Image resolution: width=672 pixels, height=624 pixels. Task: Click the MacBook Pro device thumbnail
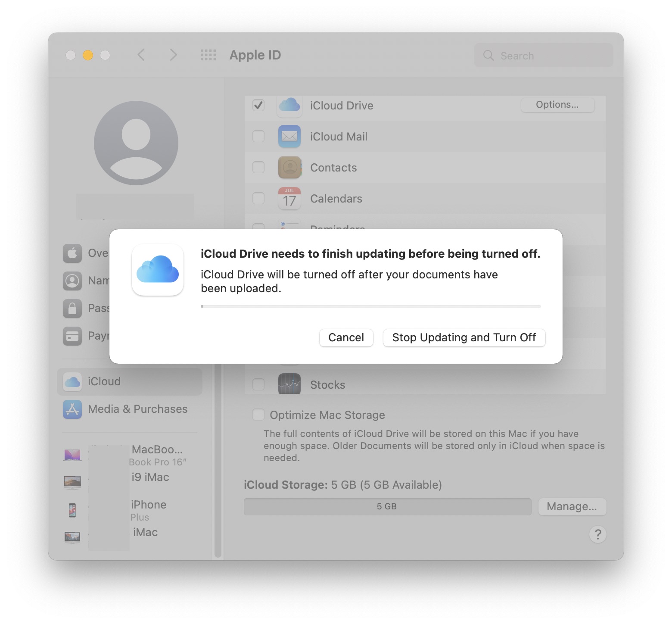point(72,455)
